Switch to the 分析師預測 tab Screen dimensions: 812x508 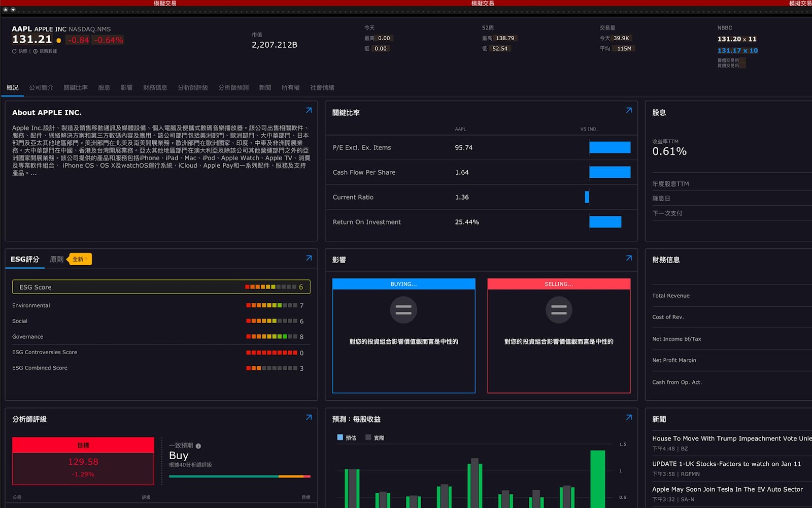point(233,87)
